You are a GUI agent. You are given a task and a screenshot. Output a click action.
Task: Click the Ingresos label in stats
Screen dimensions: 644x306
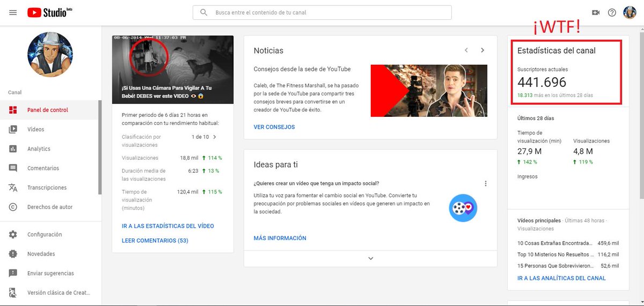[528, 176]
